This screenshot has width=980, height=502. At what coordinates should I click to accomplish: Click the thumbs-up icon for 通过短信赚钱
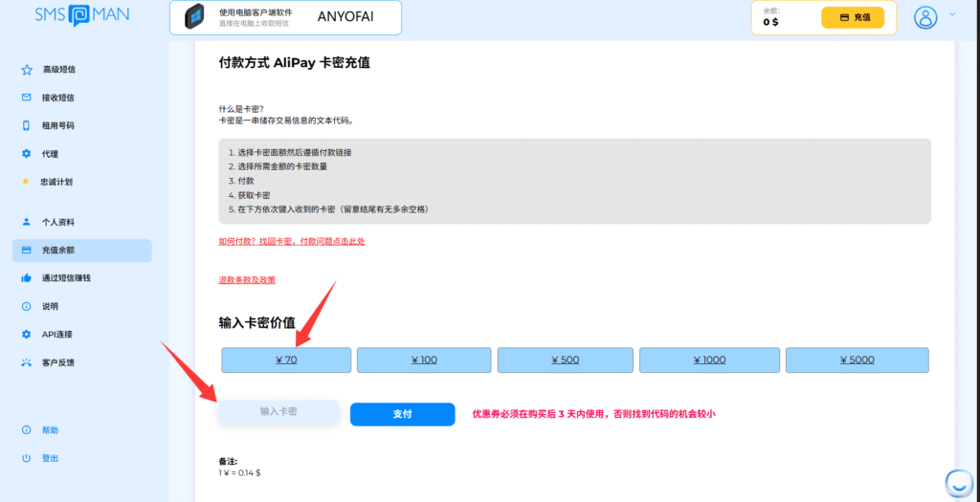click(26, 278)
